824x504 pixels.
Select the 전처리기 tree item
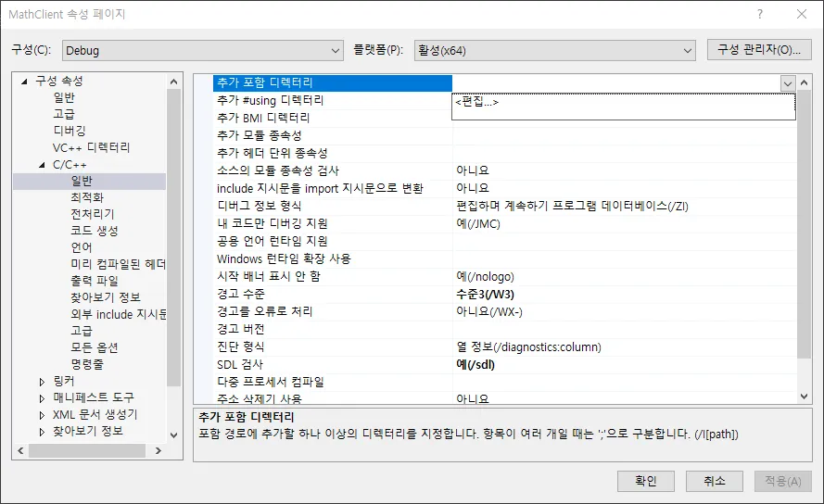93,214
